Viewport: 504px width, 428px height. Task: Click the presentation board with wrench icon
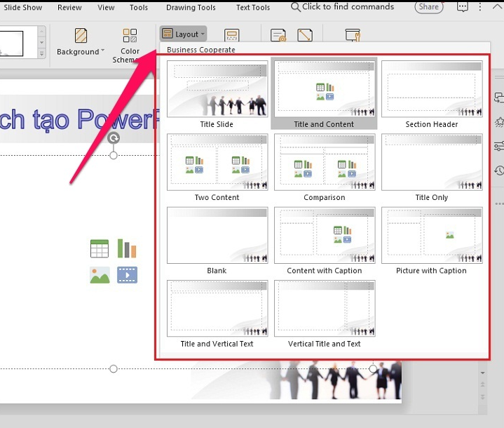353,35
